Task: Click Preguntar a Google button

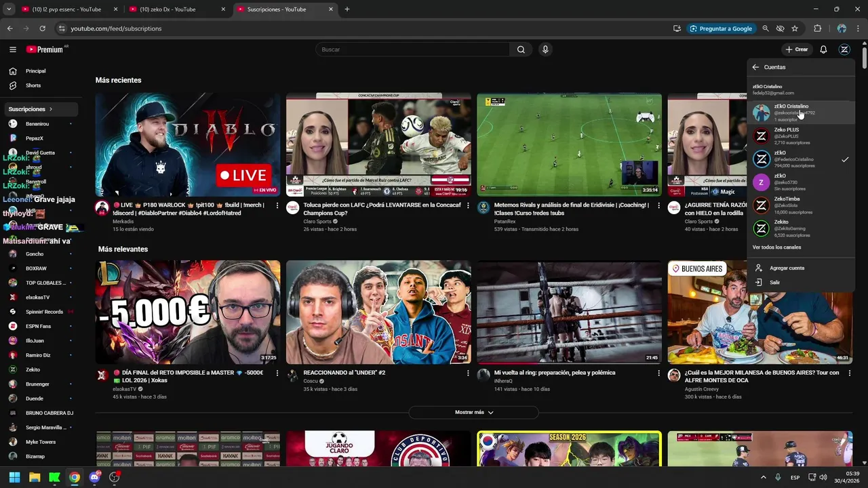Action: [721, 28]
